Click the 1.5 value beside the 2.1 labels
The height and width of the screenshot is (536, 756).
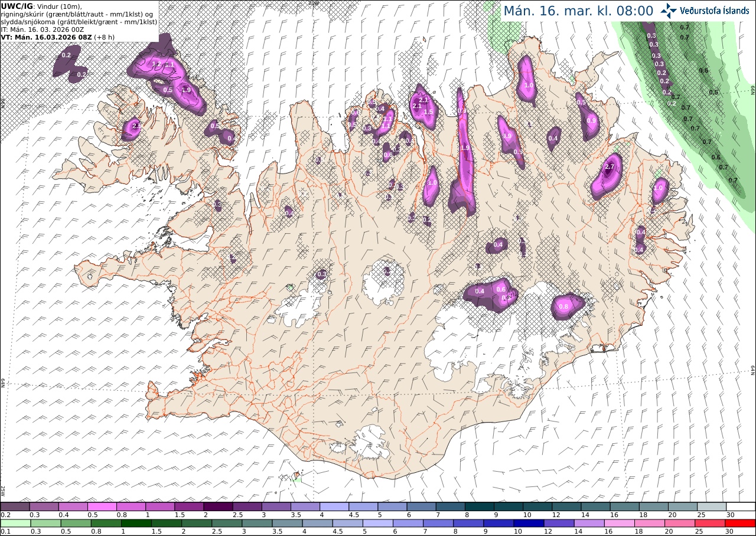click(429, 112)
